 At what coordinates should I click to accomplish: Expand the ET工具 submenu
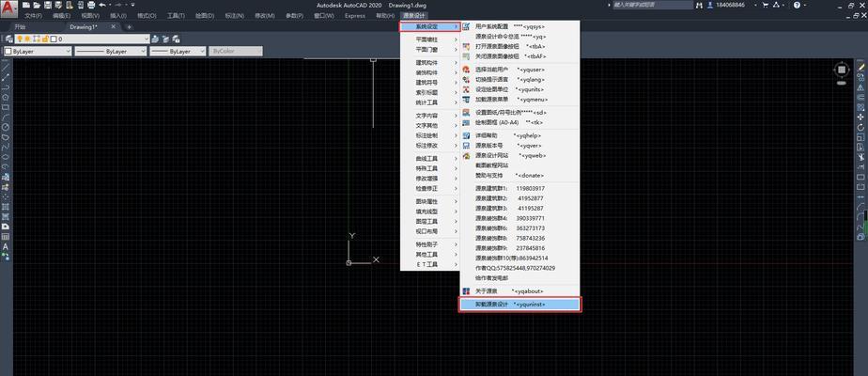coord(429,265)
